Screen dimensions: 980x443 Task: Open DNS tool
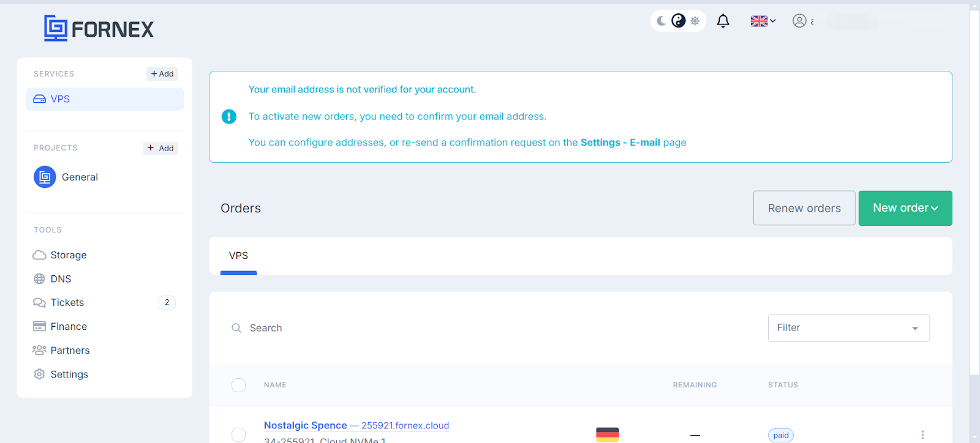[x=61, y=279]
